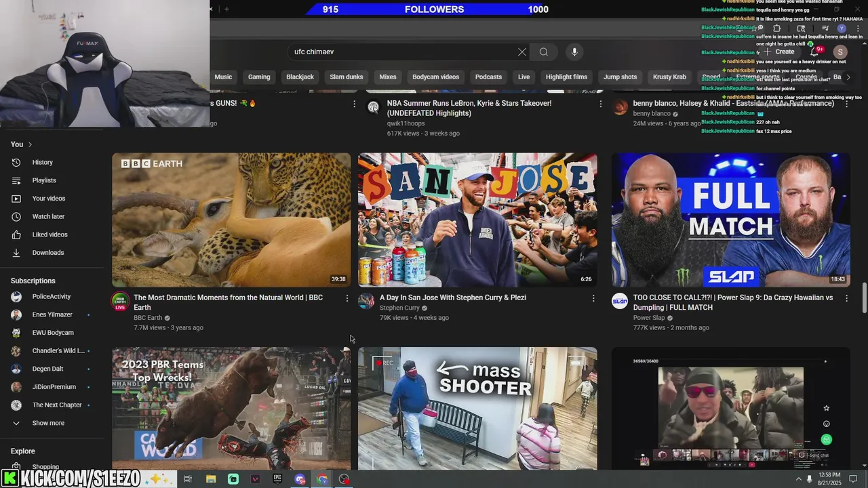Open the qwik11hoops channel avatar

pos(373,107)
